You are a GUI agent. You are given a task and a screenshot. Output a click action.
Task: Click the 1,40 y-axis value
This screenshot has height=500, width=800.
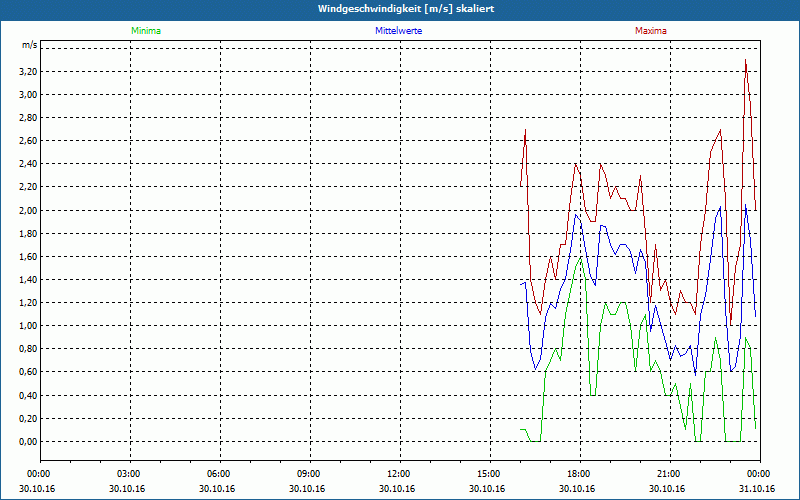click(28, 280)
